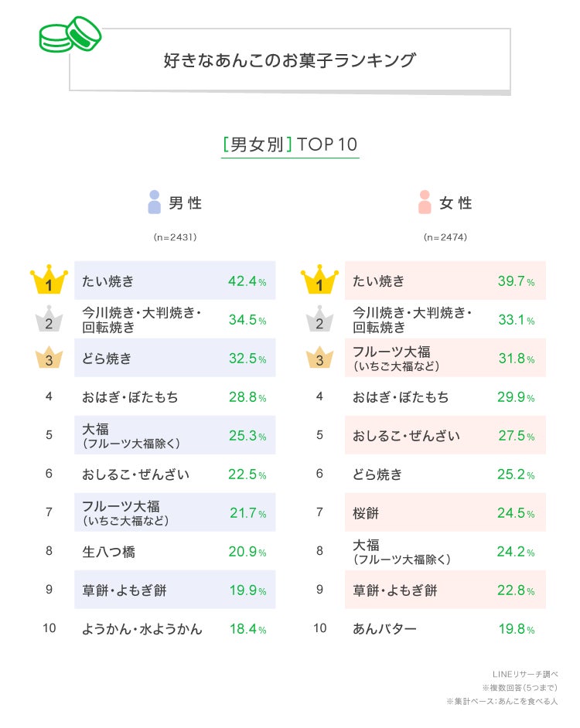580x728 pixels.
Task: Click the bronze rank 3 crown for women
Action: point(319,359)
